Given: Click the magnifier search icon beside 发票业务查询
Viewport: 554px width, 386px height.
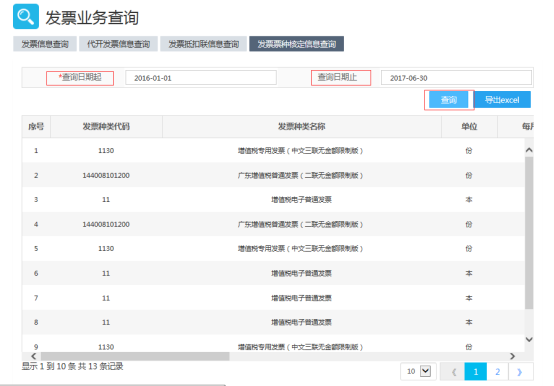Looking at the screenshot, I should click(x=26, y=16).
